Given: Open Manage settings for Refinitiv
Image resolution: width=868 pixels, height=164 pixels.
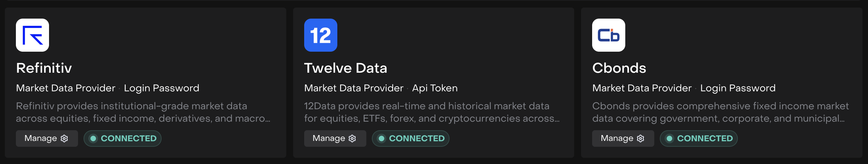Looking at the screenshot, I should tap(47, 139).
